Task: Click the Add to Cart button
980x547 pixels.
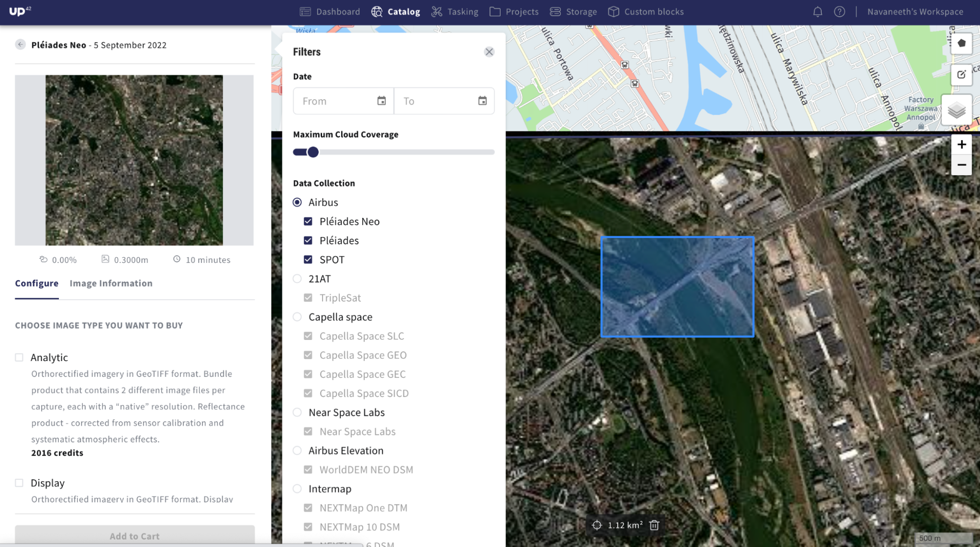Action: pos(134,536)
